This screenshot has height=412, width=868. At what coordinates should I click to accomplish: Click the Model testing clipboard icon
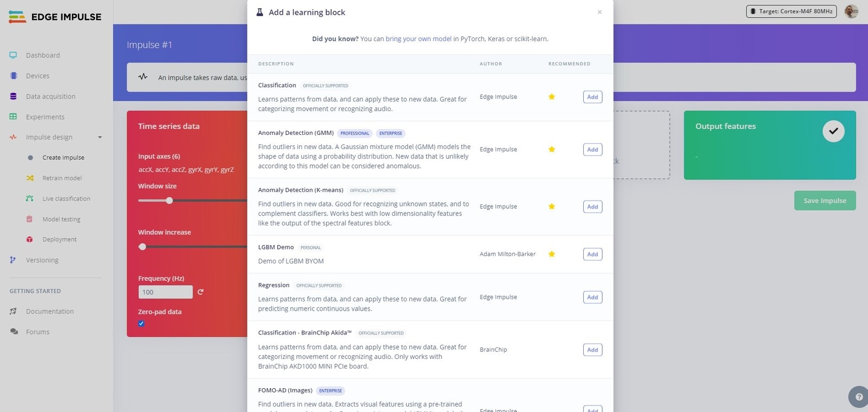coord(30,219)
